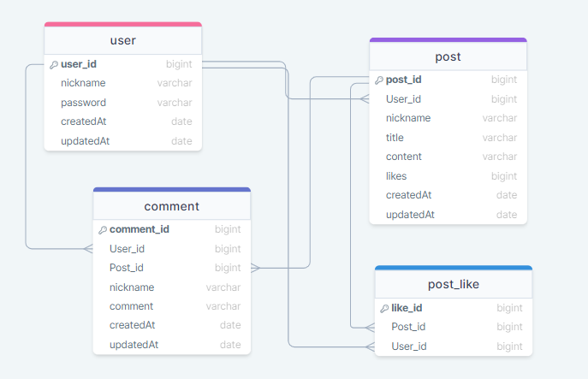Click User_id field in post_like table
This screenshot has height=379, width=588.
pyautogui.click(x=454, y=346)
